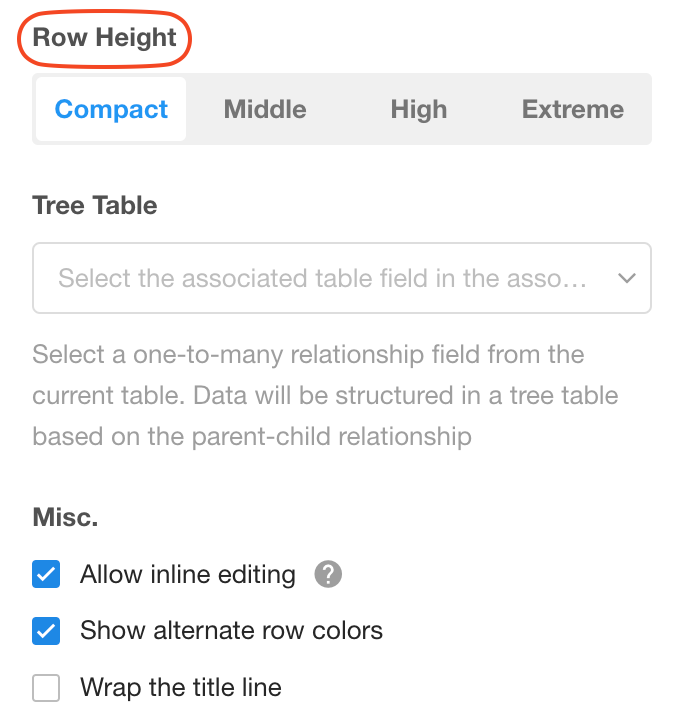Screen dimensions: 686x726
Task: Click the description line starting 'current table'
Action: pyautogui.click(x=325, y=396)
